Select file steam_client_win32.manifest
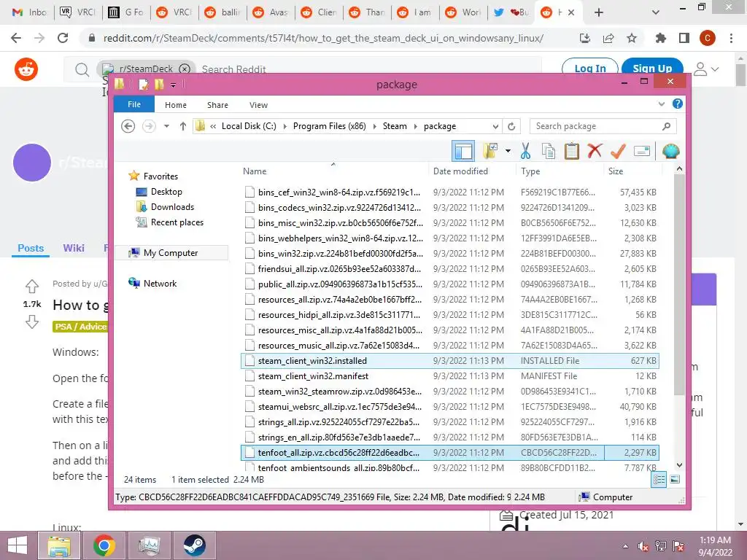Screen dimensions: 747x560 coord(449,376)
